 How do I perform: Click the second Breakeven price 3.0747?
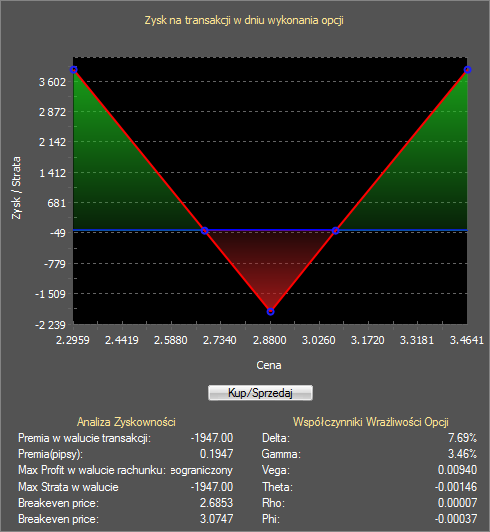click(216, 519)
